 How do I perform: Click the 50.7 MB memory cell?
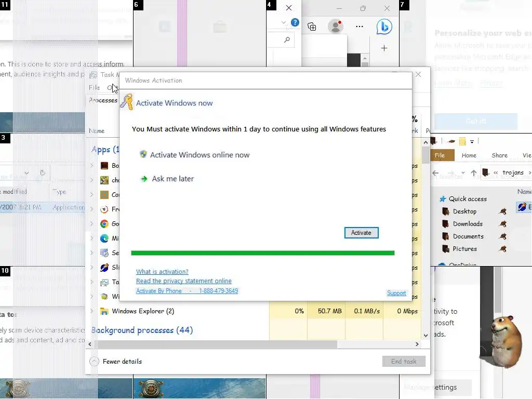click(326, 311)
